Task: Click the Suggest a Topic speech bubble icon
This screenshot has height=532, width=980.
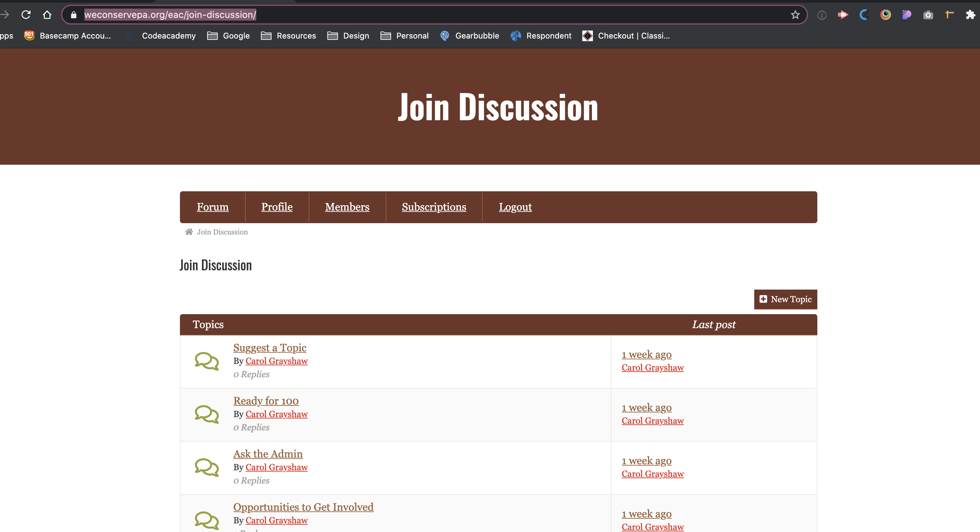Action: click(206, 361)
